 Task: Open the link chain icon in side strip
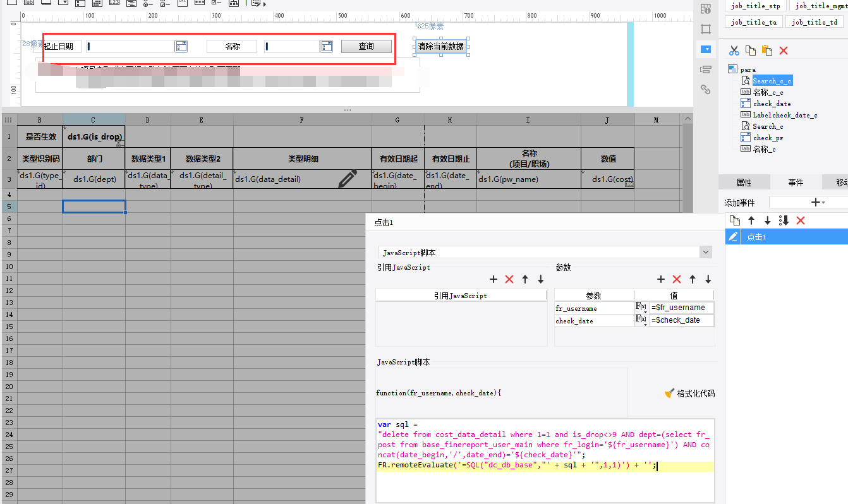click(706, 90)
